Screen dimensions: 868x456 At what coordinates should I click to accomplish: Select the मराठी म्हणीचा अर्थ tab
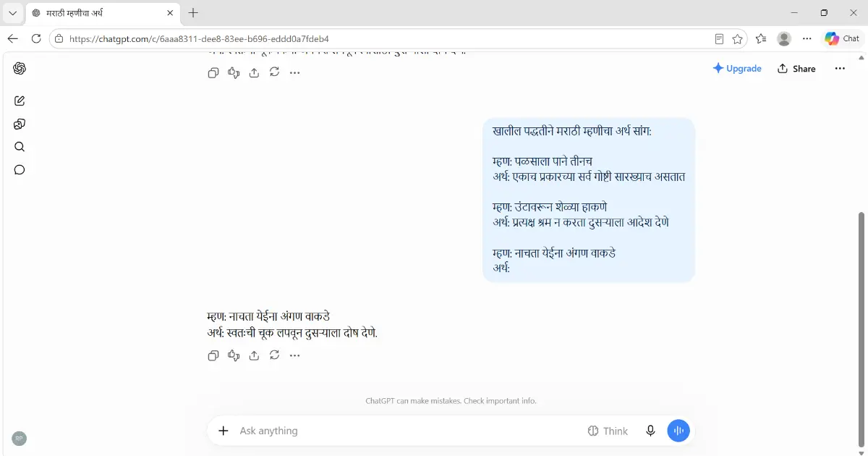tap(102, 13)
